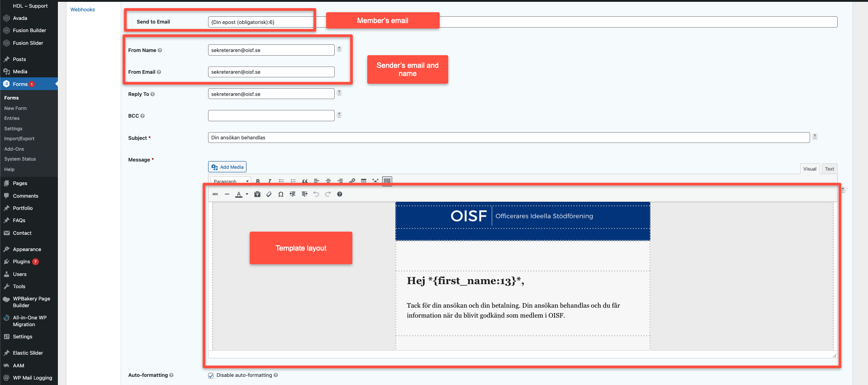Open the Webhooks link
This screenshot has height=385, width=868.
[x=82, y=10]
